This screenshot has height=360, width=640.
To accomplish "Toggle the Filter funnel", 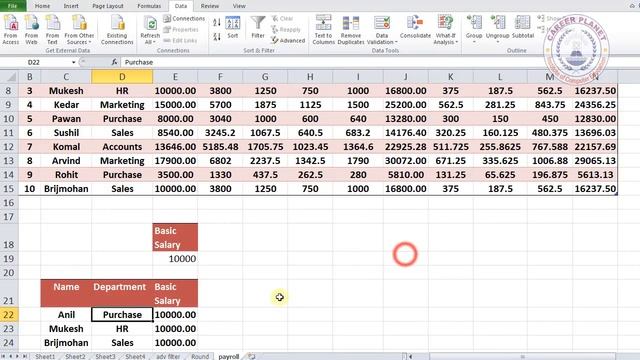I will (x=258, y=28).
